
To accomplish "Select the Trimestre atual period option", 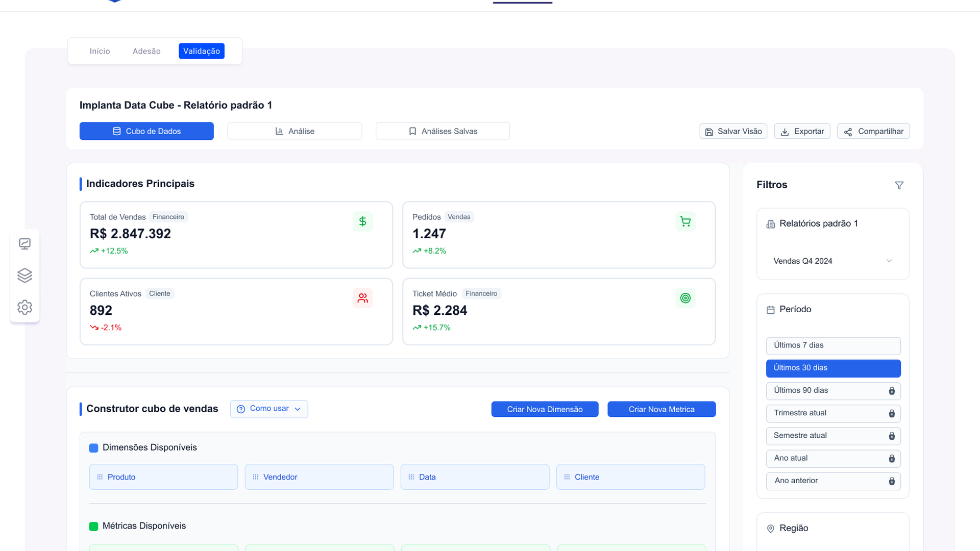I will (x=833, y=413).
